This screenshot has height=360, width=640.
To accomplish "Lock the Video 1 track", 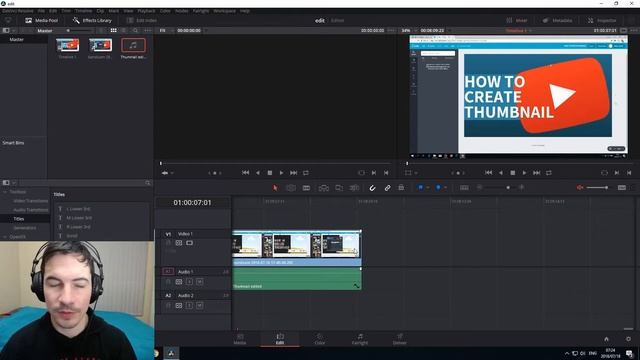I will (168, 243).
